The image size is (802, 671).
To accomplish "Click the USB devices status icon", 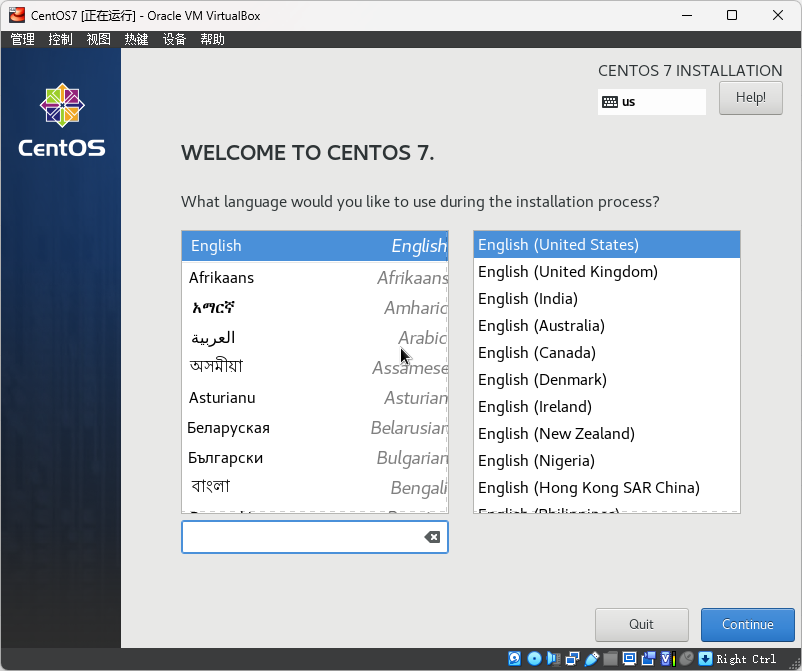I will pyautogui.click(x=592, y=659).
